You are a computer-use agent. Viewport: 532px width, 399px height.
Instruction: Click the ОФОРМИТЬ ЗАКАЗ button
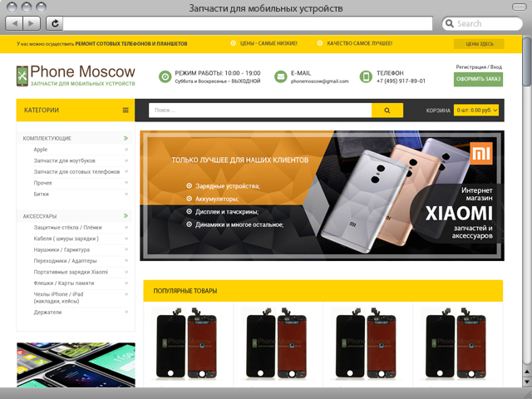pos(478,79)
